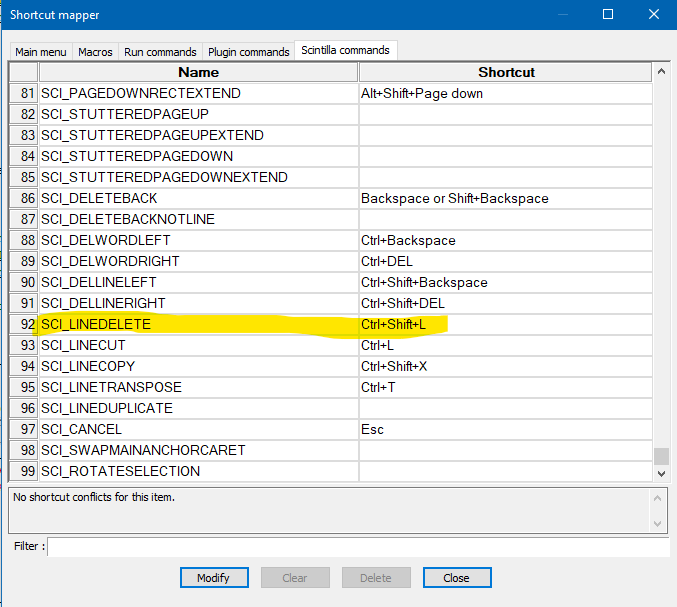Click the Ctrl+Shift+Backspace shortcut cell
677x607 pixels.
506,282
